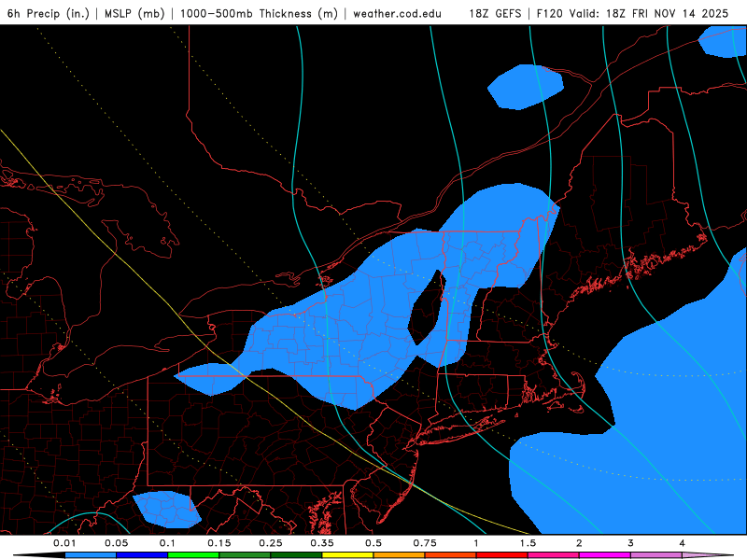Click the black left arrow end of colorbar
The width and height of the screenshot is (747, 560).
[39, 555]
